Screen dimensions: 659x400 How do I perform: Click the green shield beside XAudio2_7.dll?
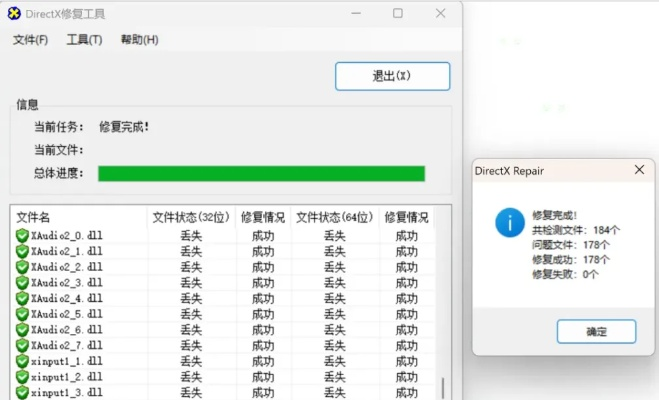tap(22, 345)
